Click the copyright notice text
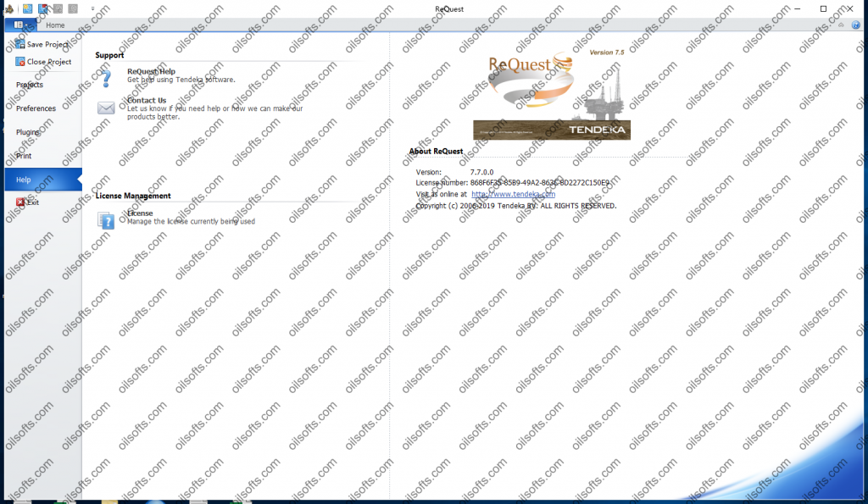This screenshot has width=868, height=504. [516, 206]
